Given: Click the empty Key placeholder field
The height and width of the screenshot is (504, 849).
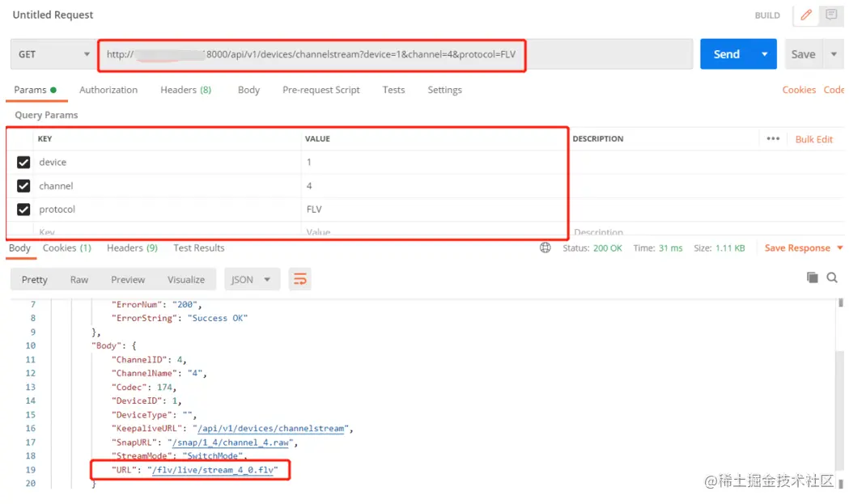Looking at the screenshot, I should 167,231.
